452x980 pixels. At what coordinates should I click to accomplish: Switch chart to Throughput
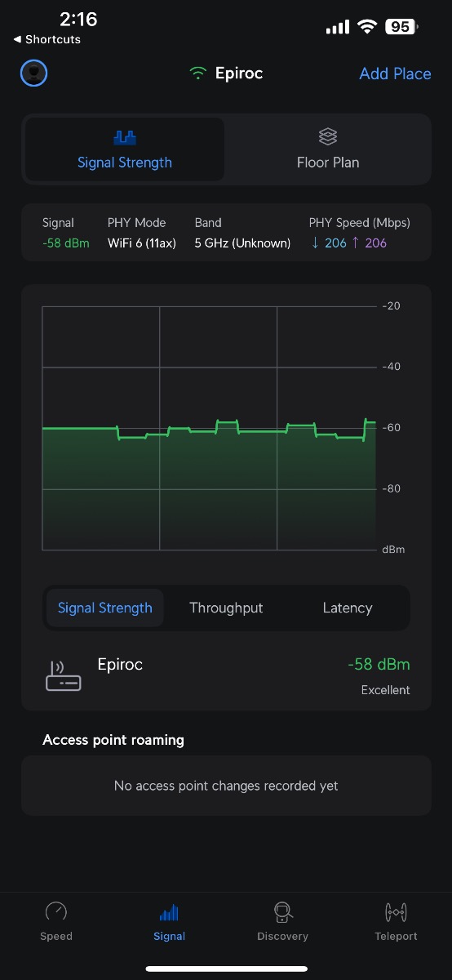pyautogui.click(x=226, y=608)
